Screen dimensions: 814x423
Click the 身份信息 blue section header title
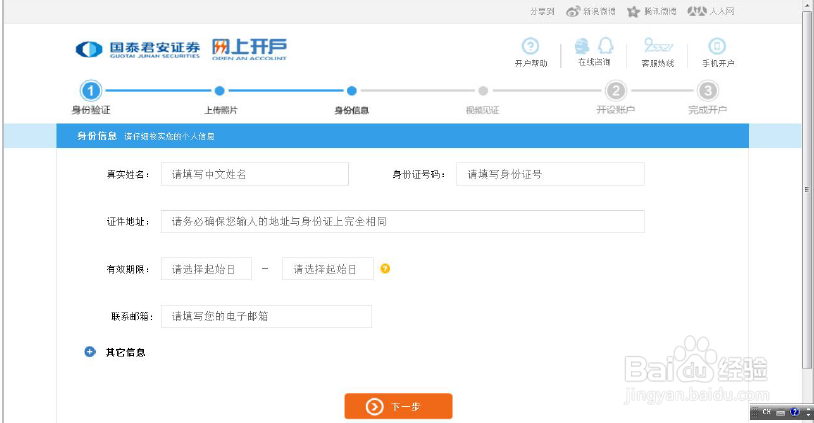97,136
